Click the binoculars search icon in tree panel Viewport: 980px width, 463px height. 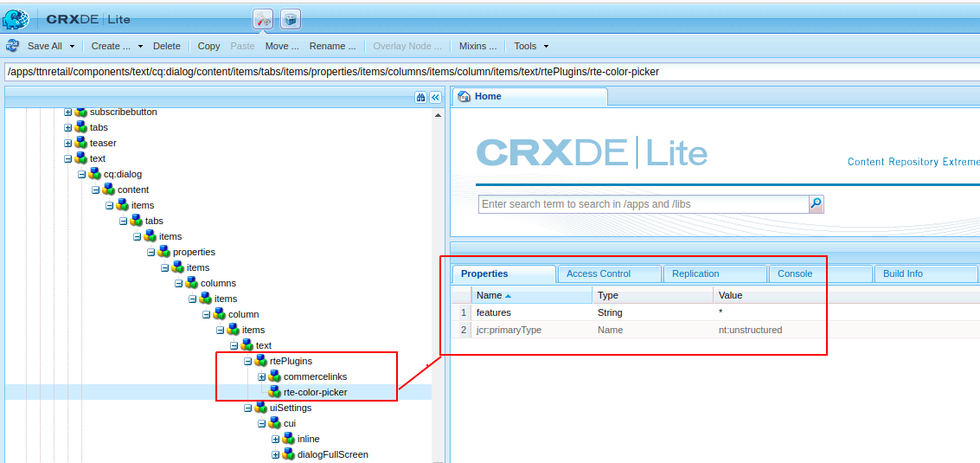420,97
